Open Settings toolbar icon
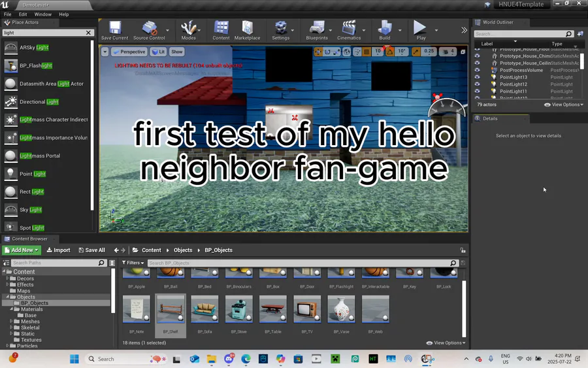Viewport: 588px width, 368px height. tap(280, 30)
